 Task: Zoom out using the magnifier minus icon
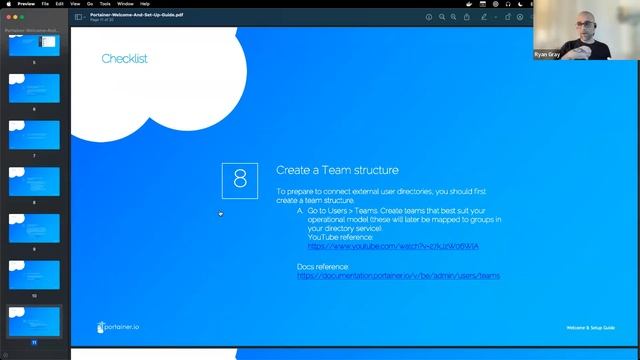pos(442,17)
